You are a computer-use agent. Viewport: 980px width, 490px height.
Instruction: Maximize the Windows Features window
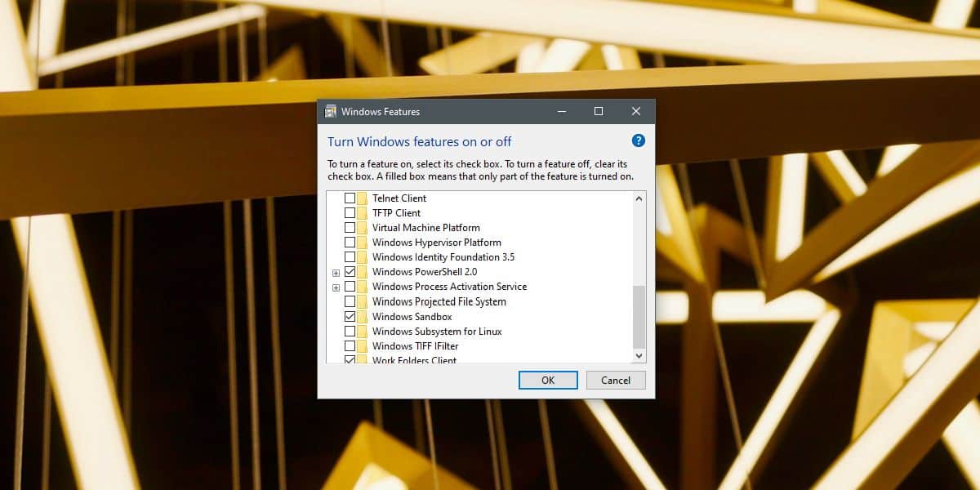pos(599,111)
